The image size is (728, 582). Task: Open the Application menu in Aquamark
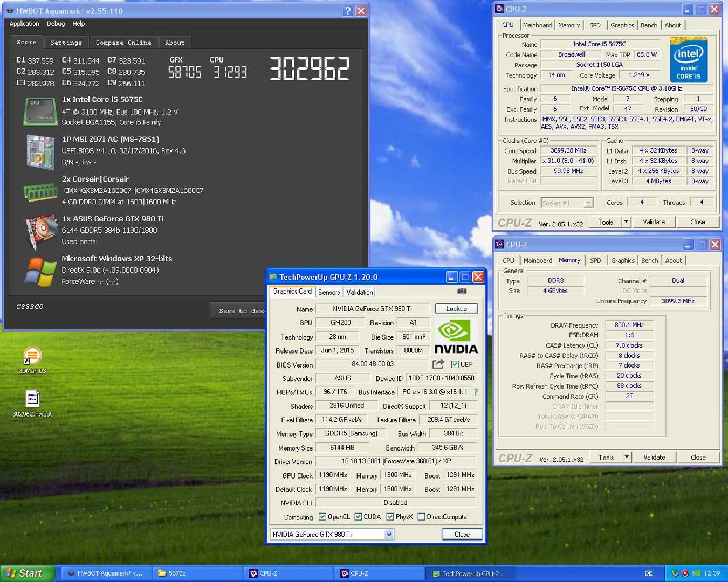(x=24, y=24)
